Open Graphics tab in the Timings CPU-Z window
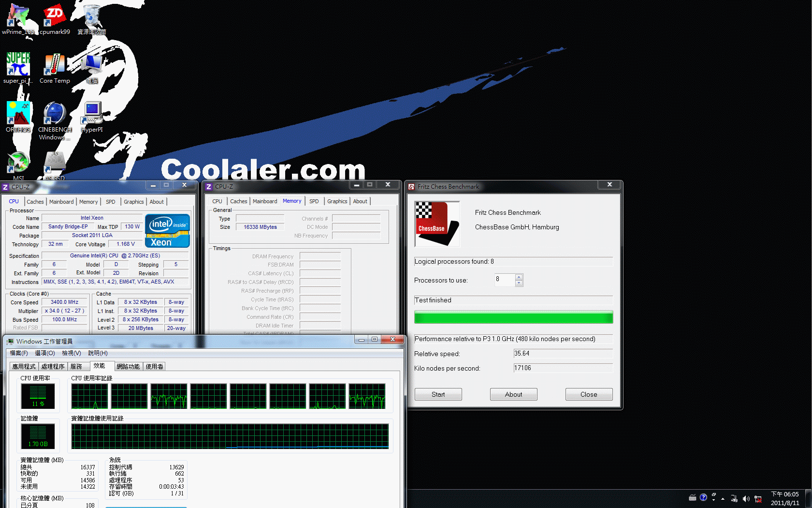The height and width of the screenshot is (508, 812). [337, 201]
